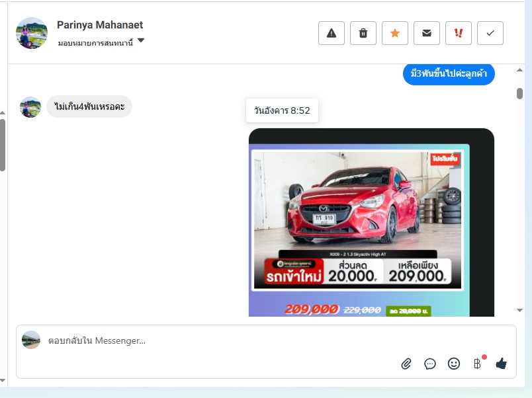532x398 pixels.
Task: Click the Parinya Mahanaet name
Action: (x=100, y=24)
